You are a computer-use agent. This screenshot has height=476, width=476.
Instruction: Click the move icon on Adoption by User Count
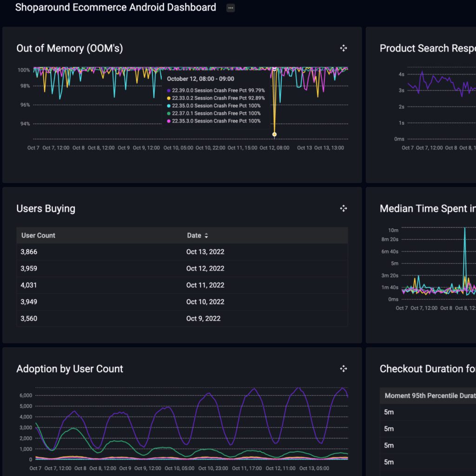tap(343, 369)
